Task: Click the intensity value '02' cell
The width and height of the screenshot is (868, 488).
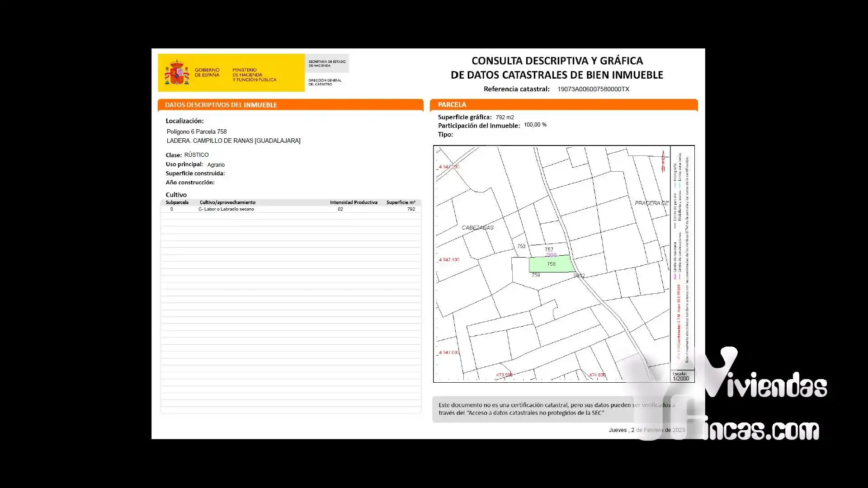Action: point(340,209)
